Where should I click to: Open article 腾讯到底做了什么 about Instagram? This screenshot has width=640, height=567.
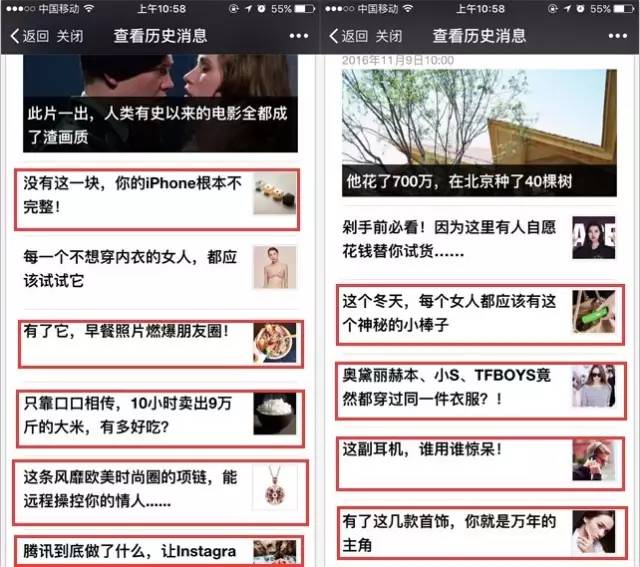tap(135, 551)
